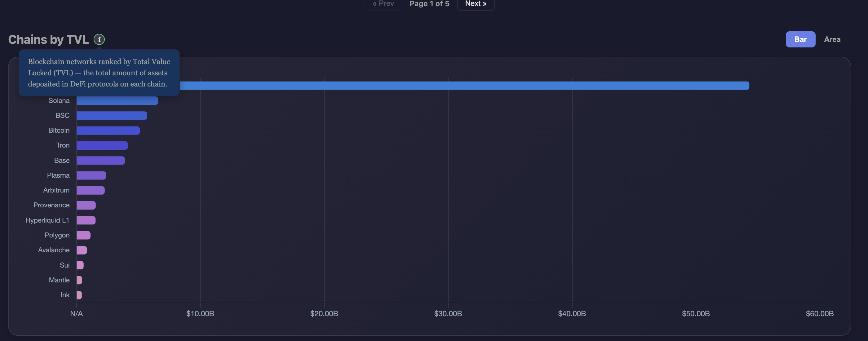Select the Bitcoin bar
Viewport: 868px width, 341px height.
[108, 130]
